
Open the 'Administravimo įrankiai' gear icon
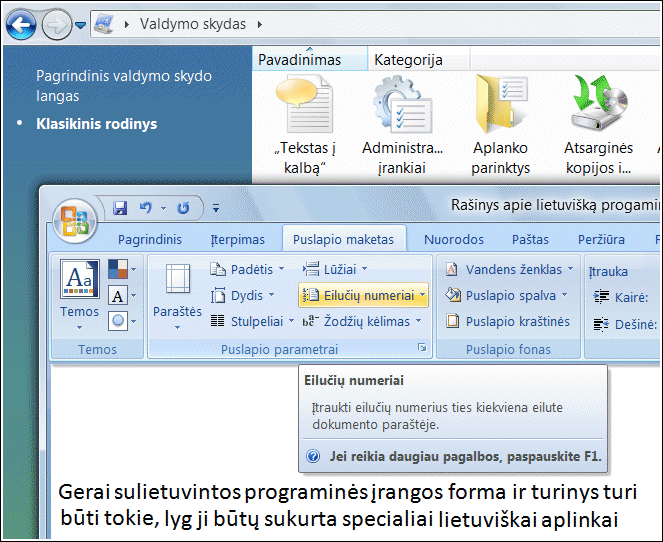[402, 104]
